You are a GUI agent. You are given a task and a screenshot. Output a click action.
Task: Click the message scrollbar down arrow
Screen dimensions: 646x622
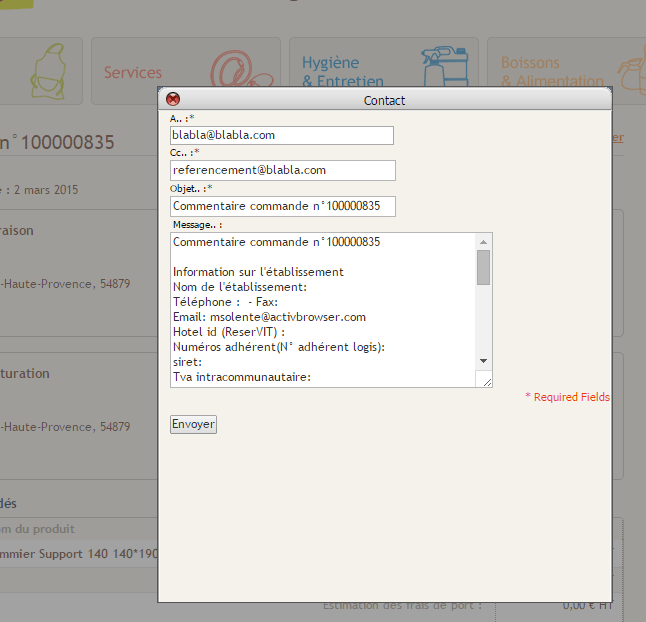[x=483, y=360]
